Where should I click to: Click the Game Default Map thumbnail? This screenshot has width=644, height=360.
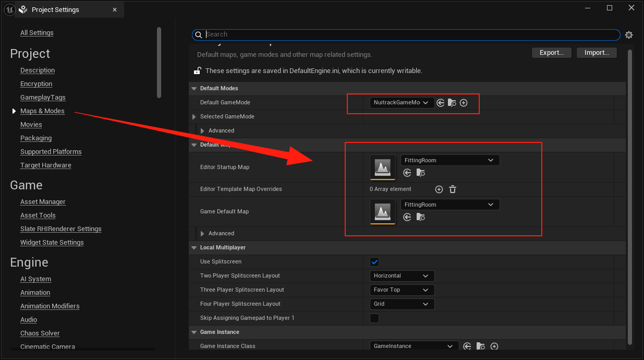[383, 211]
